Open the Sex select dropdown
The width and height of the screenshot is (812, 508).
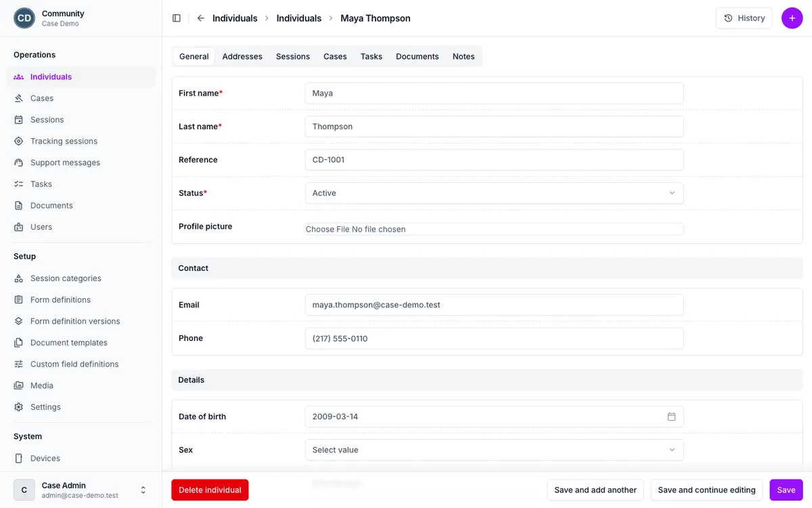(x=495, y=450)
